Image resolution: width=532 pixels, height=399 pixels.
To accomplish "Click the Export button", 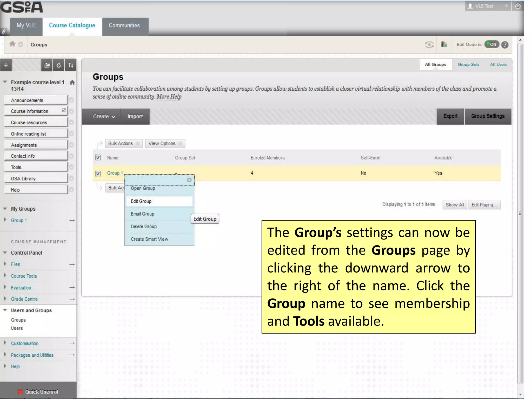I will (450, 116).
